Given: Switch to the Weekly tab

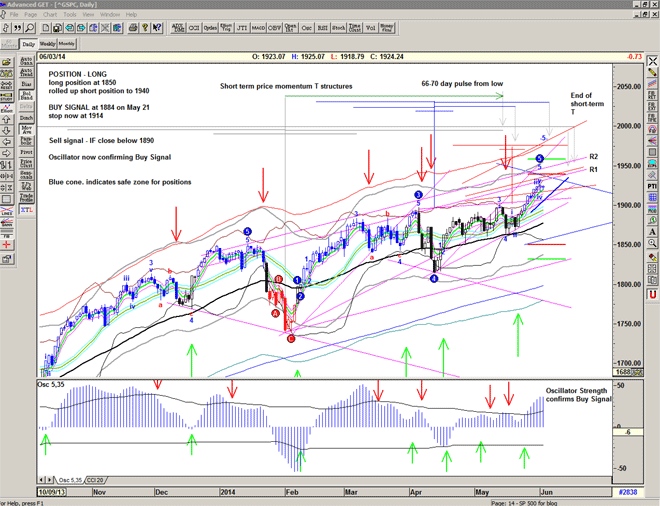Looking at the screenshot, I should click(x=46, y=44).
